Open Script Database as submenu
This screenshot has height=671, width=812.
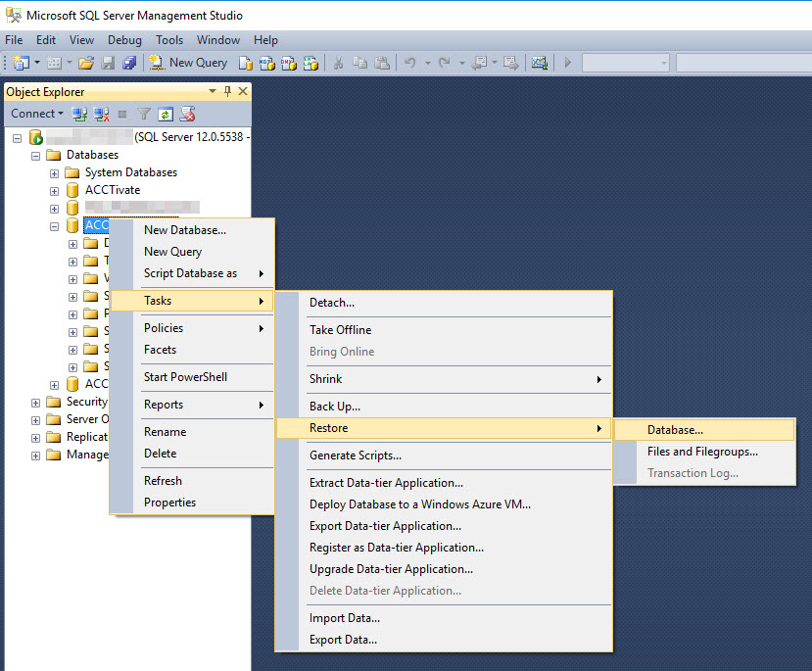[x=192, y=273]
